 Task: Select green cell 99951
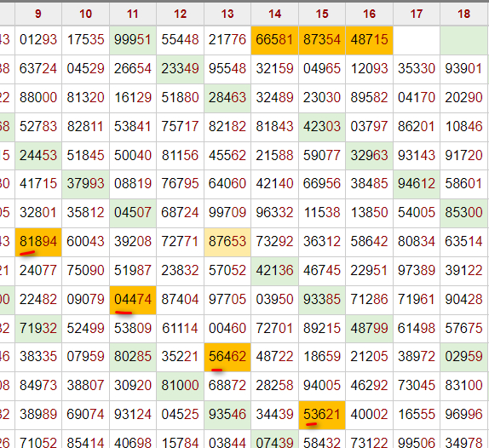tap(133, 40)
